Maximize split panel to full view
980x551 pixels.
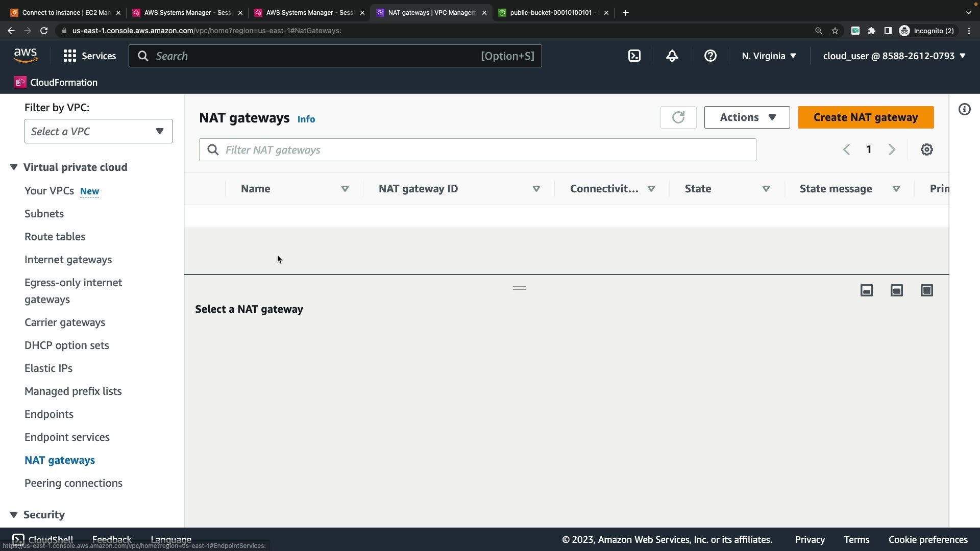coord(926,291)
